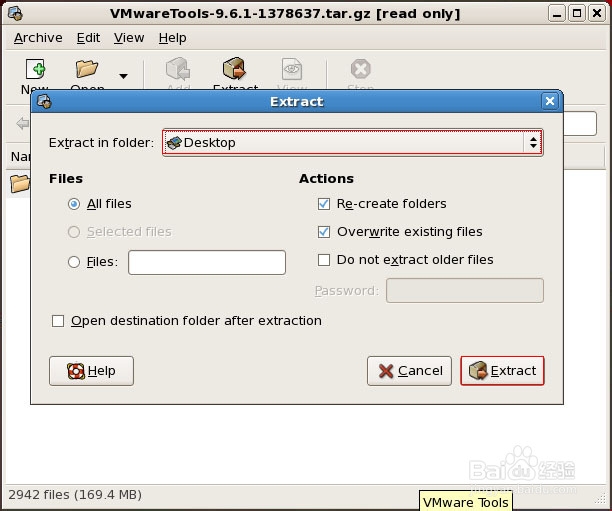Open the View menu
Screen dimensions: 612x511
[129, 38]
